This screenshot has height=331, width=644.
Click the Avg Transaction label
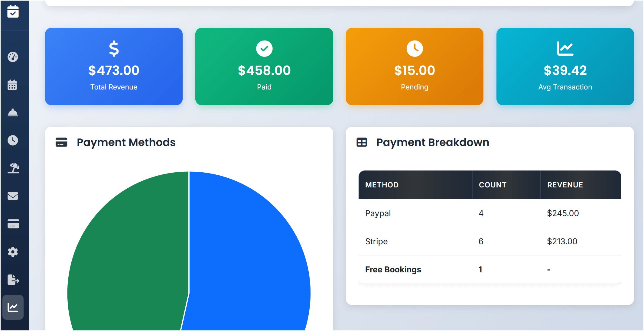pos(565,87)
